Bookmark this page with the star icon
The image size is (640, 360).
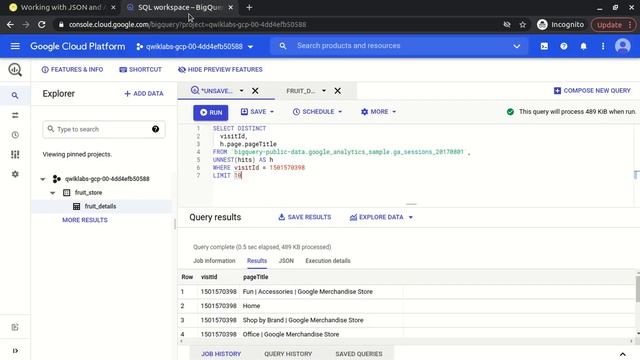tap(522, 24)
